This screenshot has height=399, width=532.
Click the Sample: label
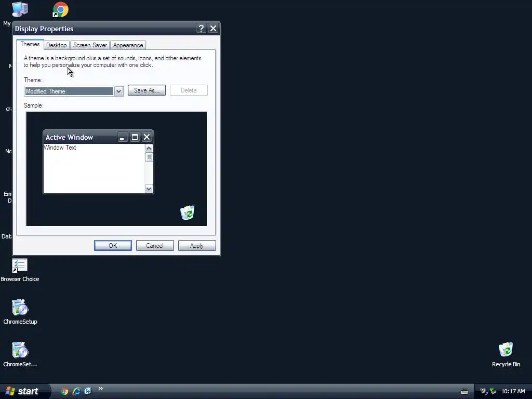click(34, 105)
